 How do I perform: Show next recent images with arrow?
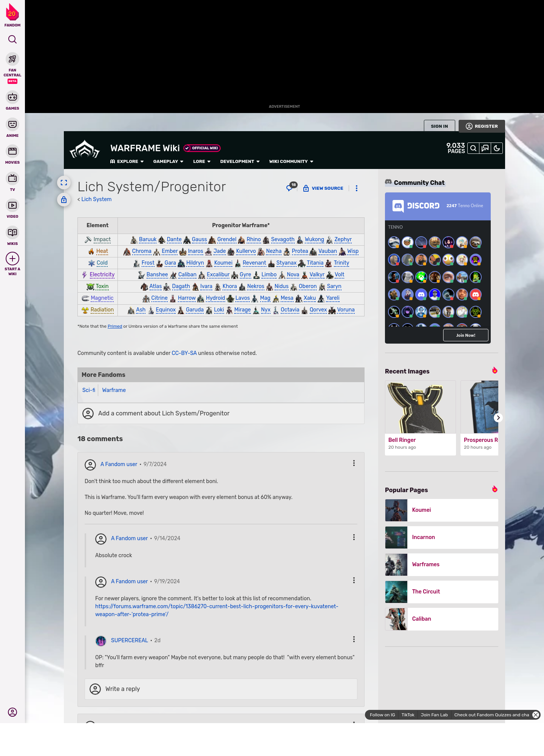[498, 418]
